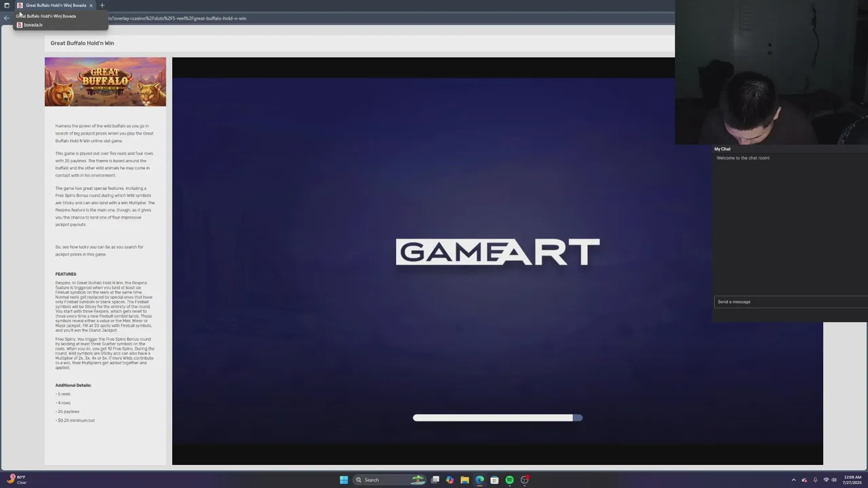The height and width of the screenshot is (488, 868).
Task: Open File Explorer from the taskbar
Action: 465,480
